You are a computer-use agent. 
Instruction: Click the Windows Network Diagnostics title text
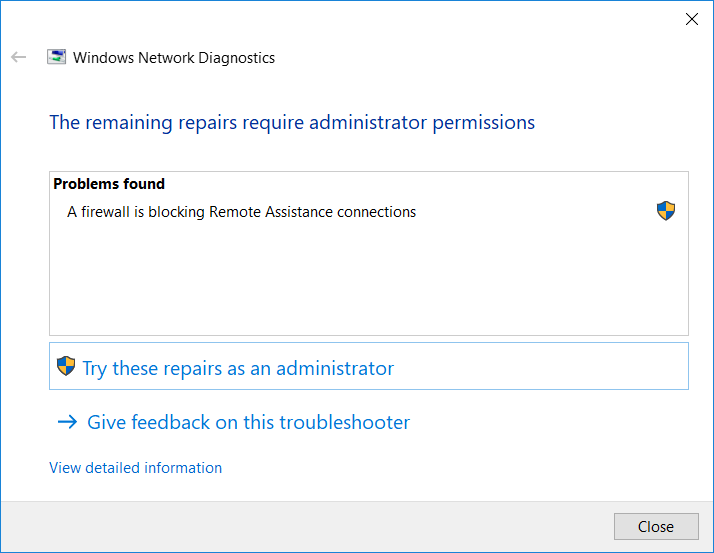pos(174,58)
